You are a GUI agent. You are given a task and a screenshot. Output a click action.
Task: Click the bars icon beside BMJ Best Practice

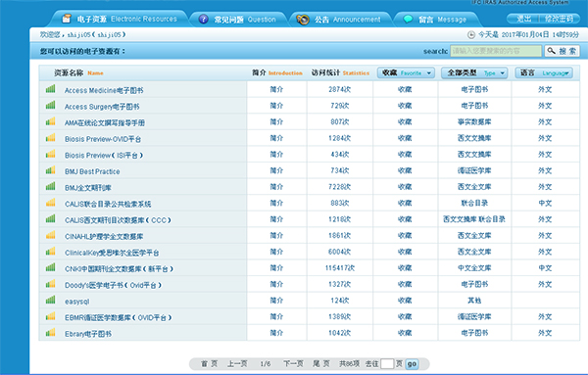click(50, 170)
